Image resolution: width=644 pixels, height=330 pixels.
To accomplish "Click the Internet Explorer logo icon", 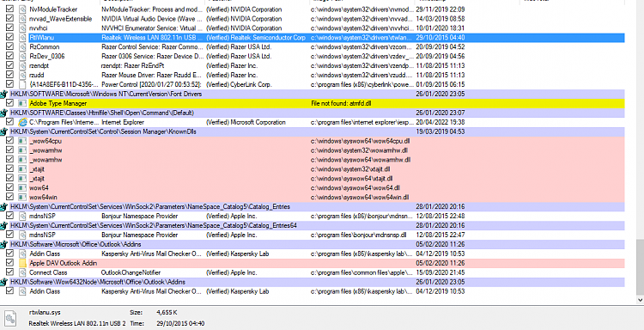I will (x=22, y=122).
